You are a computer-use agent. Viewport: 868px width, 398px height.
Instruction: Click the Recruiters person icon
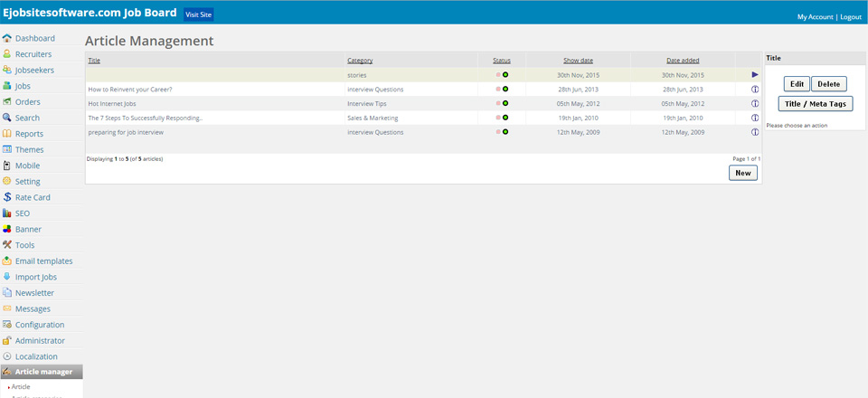pyautogui.click(x=6, y=54)
